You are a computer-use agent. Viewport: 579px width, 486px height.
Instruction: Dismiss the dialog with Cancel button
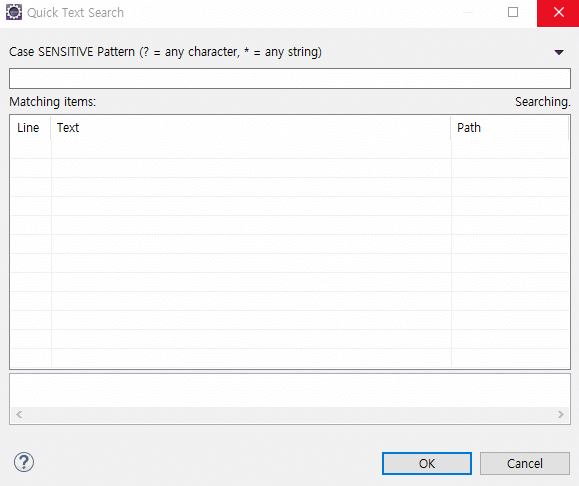(x=525, y=463)
